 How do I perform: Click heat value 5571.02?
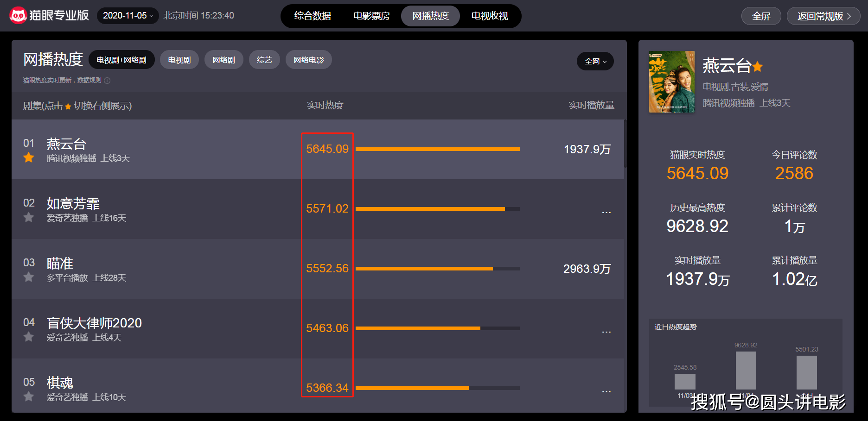[327, 209]
